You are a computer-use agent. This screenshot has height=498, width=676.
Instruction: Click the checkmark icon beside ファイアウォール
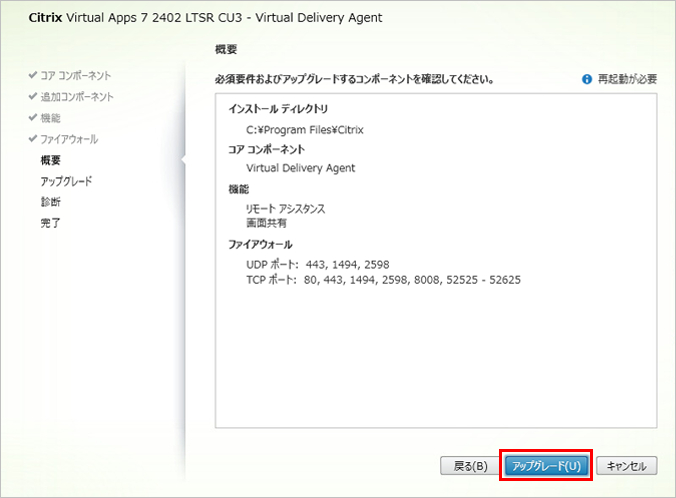(33, 138)
